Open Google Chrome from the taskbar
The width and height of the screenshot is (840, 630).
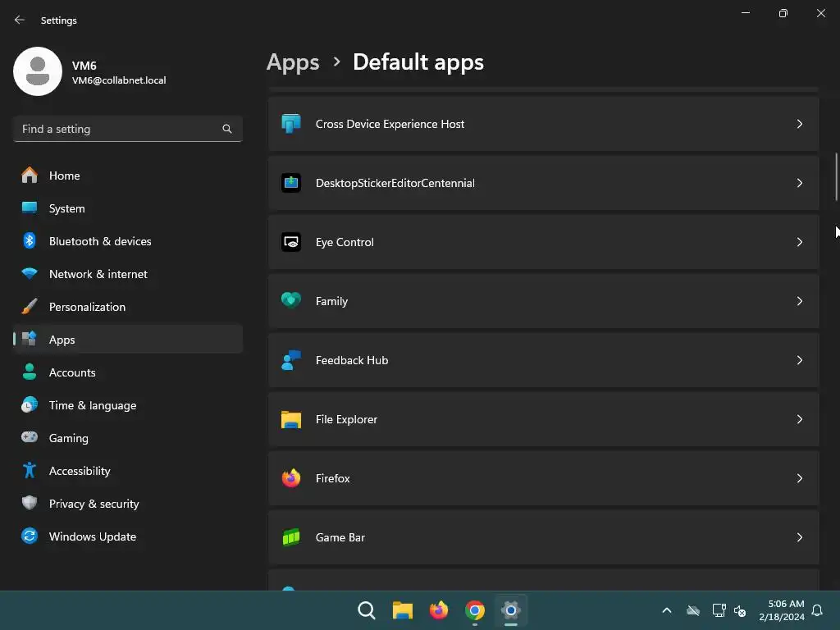[x=475, y=610]
